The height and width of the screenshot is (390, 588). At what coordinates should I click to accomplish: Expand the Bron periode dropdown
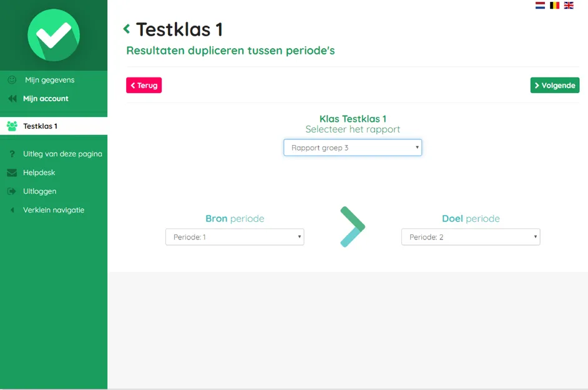point(235,237)
